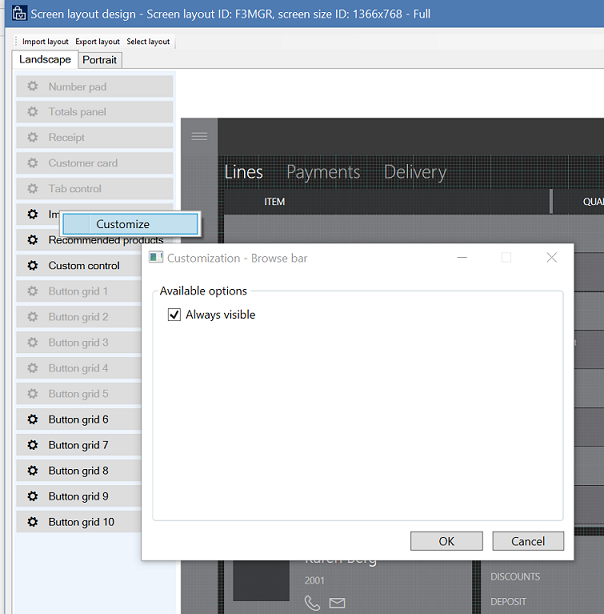The height and width of the screenshot is (614, 604).
Task: Switch to the Portrait tab
Action: (x=99, y=60)
